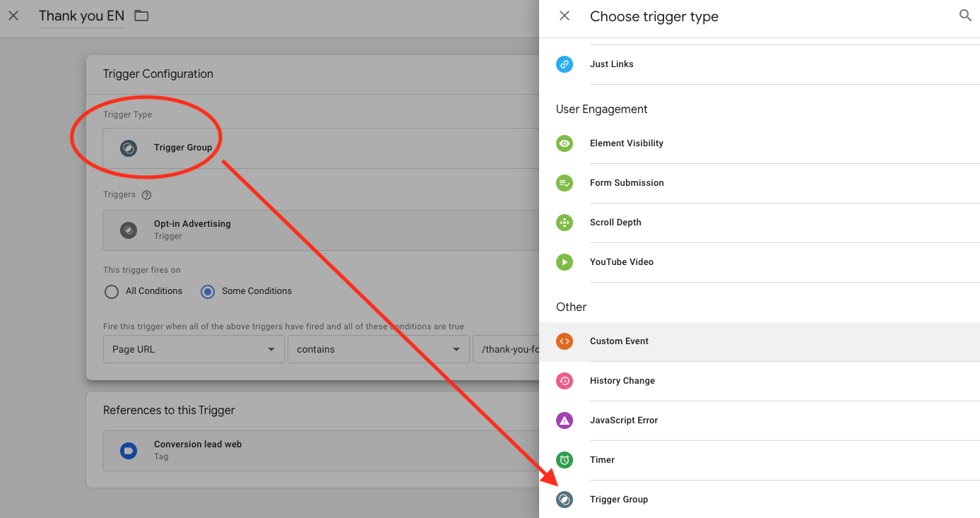
Task: Select Timer trigger type
Action: click(760, 460)
